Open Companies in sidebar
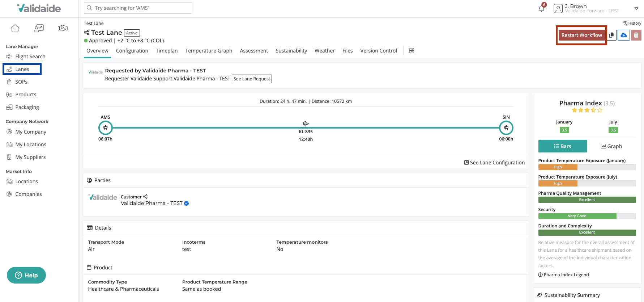Viewport: 644px width, 302px height. tap(24, 194)
